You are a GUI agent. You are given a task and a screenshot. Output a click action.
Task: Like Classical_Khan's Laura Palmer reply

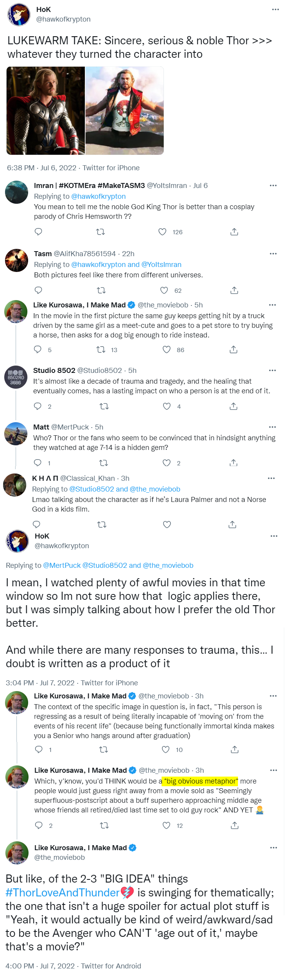pyautogui.click(x=167, y=525)
